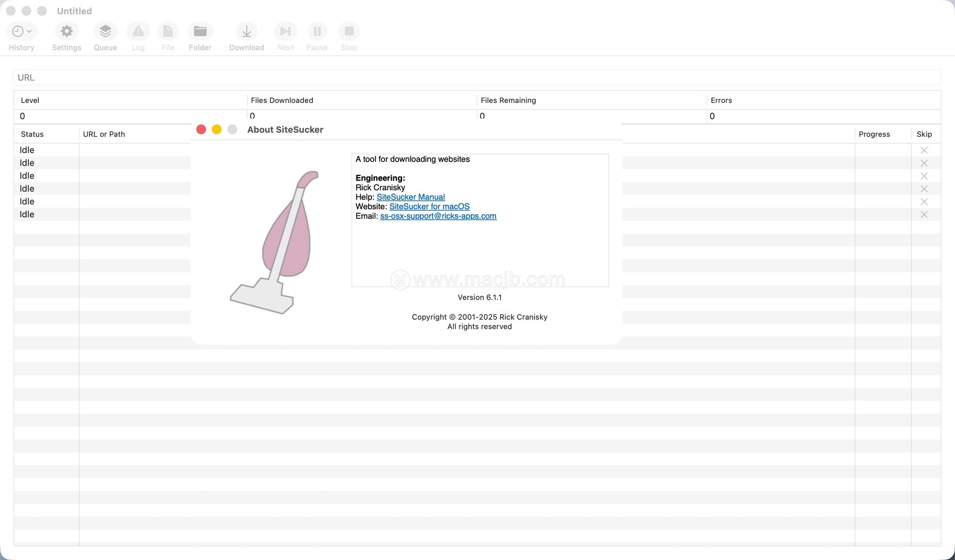Open the Settings gear in toolbar
This screenshot has height=560, width=955.
tap(67, 32)
